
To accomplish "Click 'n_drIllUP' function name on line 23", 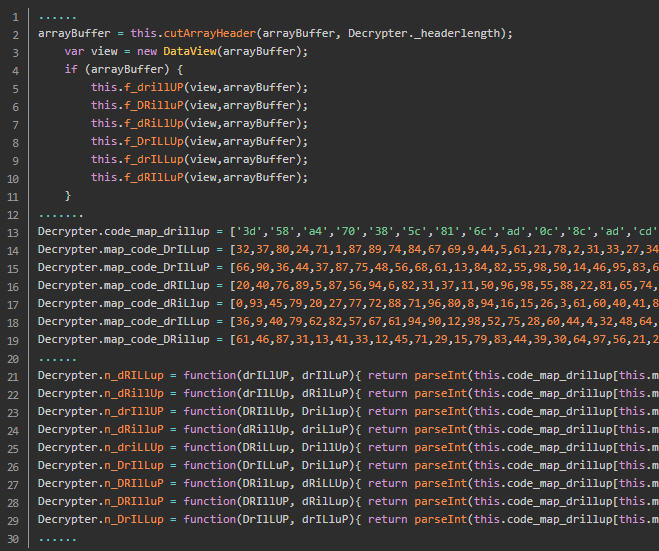I will 134,411.
